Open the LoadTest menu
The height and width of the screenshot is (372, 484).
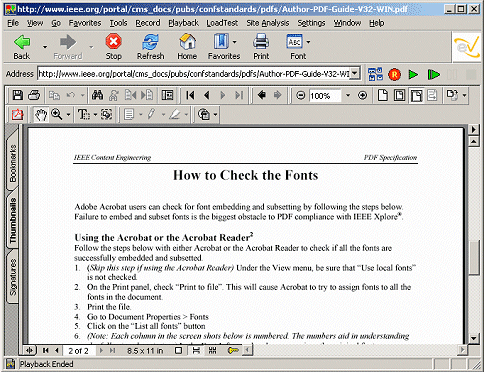(222, 23)
